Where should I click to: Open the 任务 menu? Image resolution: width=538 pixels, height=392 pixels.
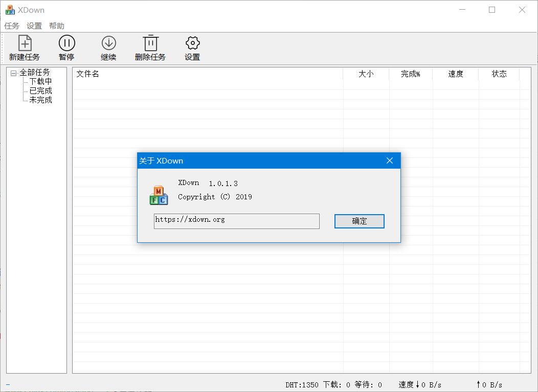click(12, 26)
